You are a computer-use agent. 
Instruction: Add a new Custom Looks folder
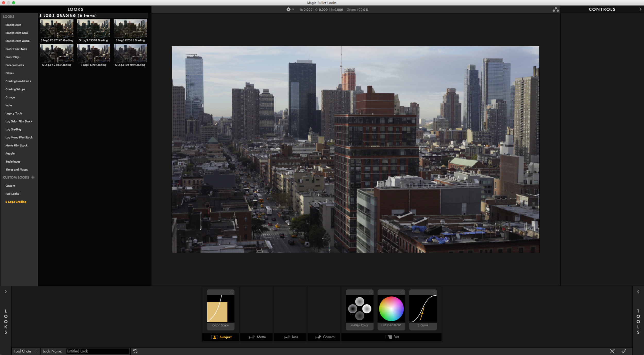point(33,177)
